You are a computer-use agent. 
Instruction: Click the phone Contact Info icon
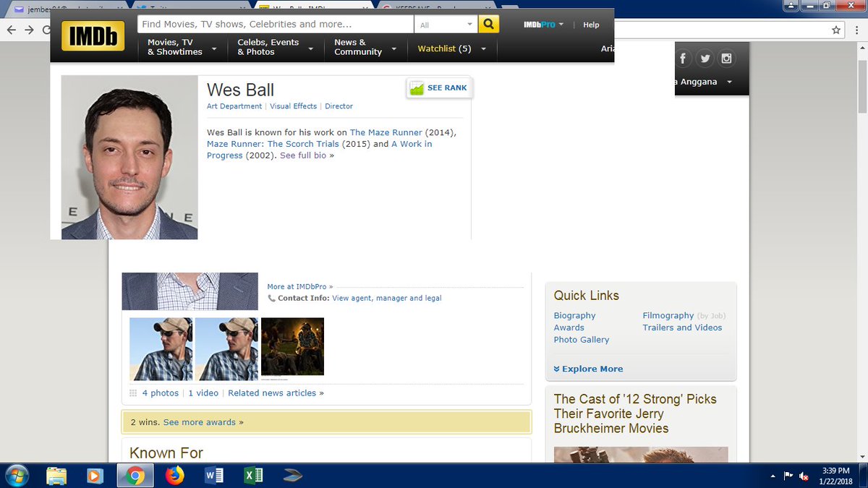(271, 298)
